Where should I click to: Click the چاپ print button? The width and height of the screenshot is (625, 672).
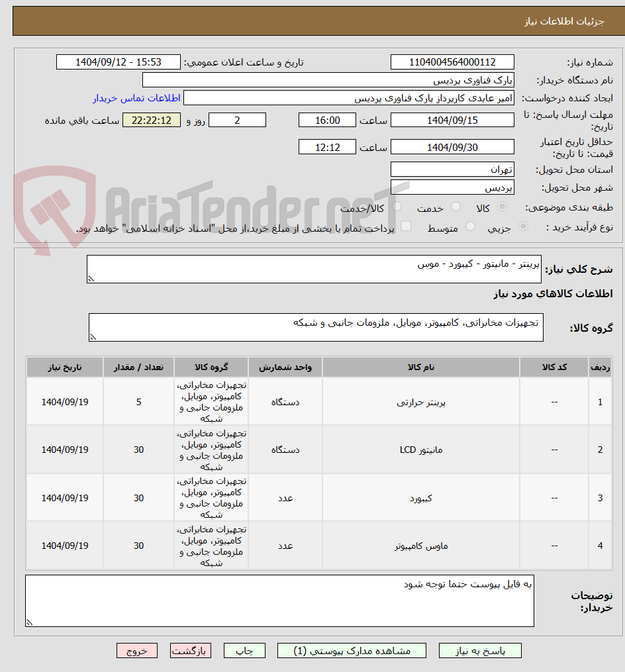[244, 651]
